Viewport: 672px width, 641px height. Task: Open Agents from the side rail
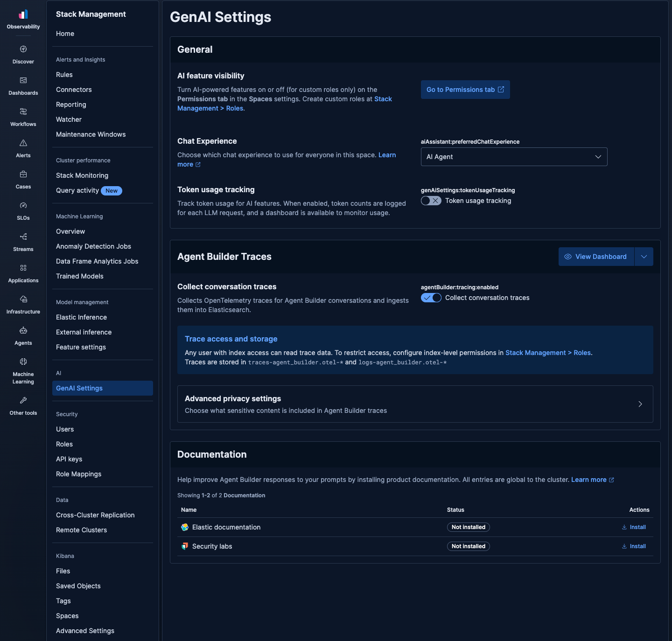pyautogui.click(x=23, y=336)
